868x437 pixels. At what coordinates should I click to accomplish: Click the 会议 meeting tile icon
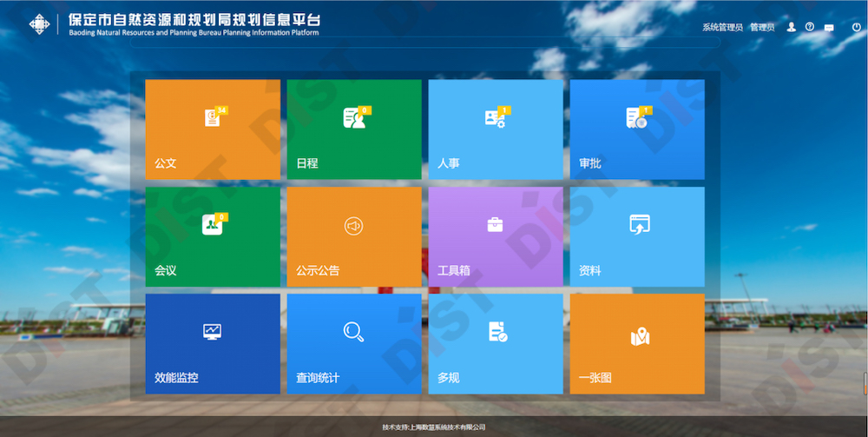coord(213,225)
